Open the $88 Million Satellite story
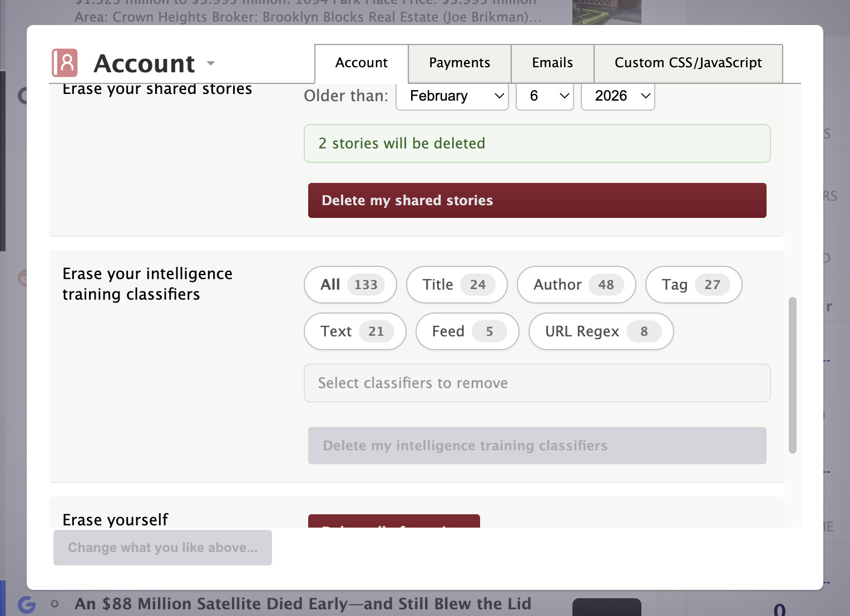Image resolution: width=850 pixels, height=616 pixels. point(303,604)
